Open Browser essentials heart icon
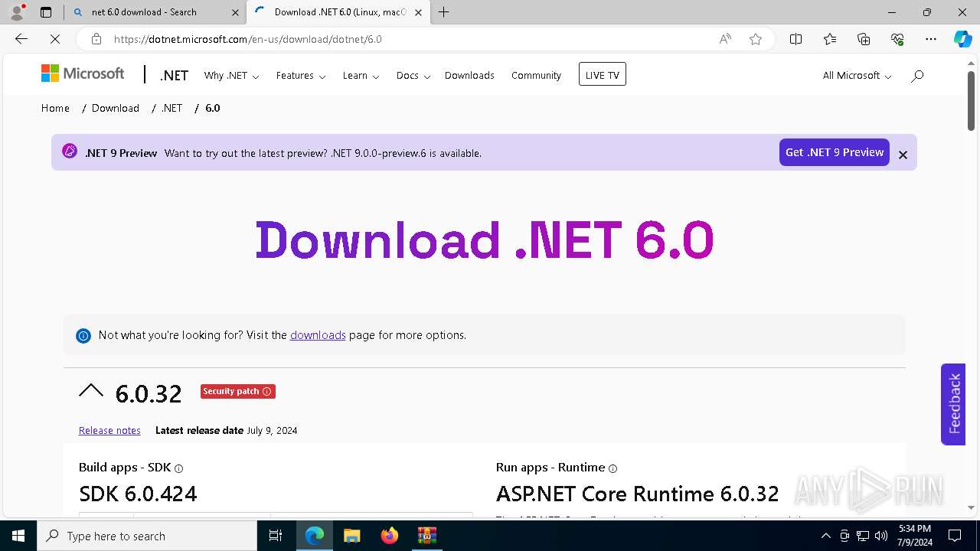980x551 pixels. 897,39
